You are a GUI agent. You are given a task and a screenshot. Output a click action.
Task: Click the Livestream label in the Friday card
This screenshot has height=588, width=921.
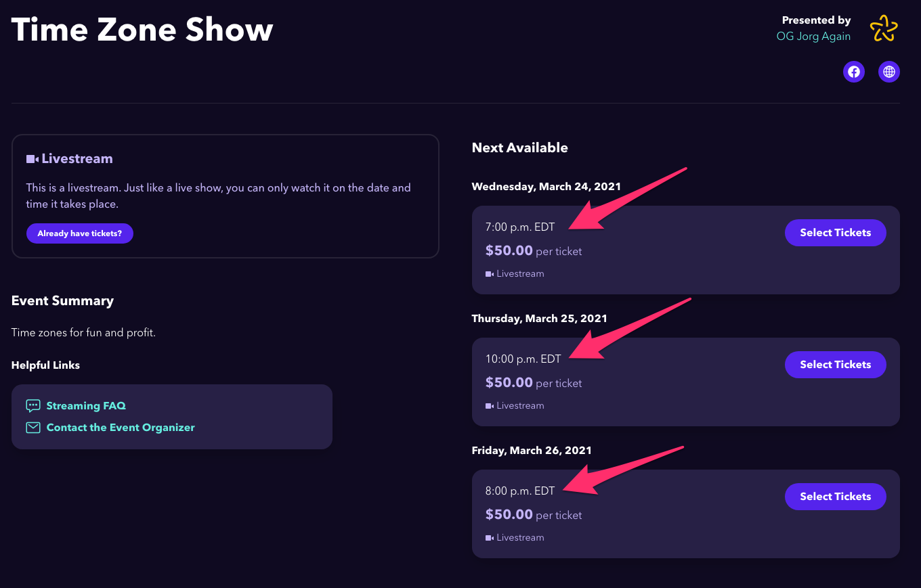520,538
